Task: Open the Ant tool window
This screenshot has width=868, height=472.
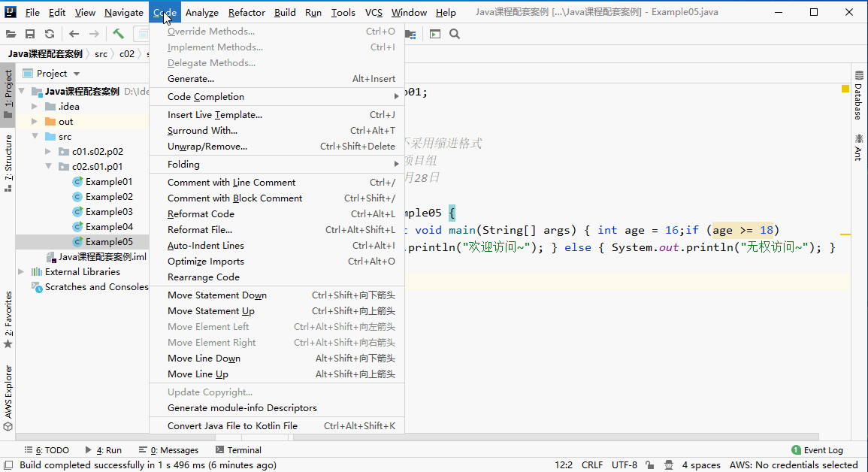Action: (x=858, y=147)
